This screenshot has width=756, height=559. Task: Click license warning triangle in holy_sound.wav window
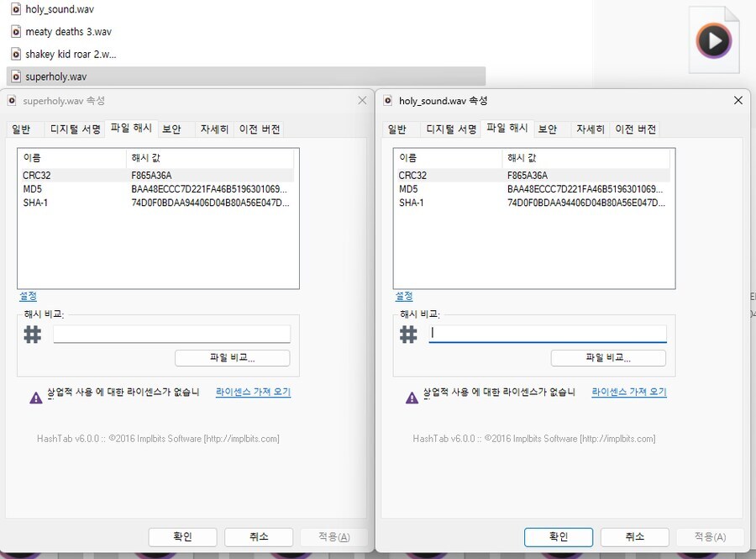pos(412,398)
